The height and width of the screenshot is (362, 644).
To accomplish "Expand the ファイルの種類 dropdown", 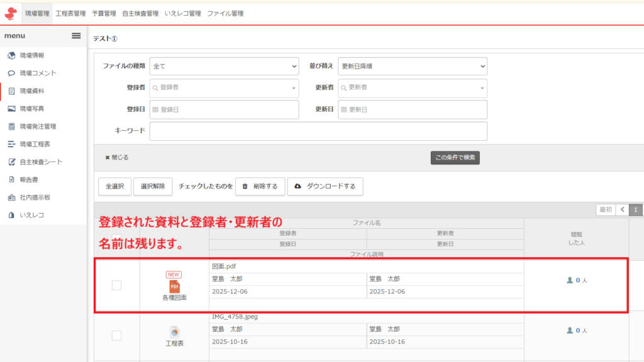I will pyautogui.click(x=224, y=66).
